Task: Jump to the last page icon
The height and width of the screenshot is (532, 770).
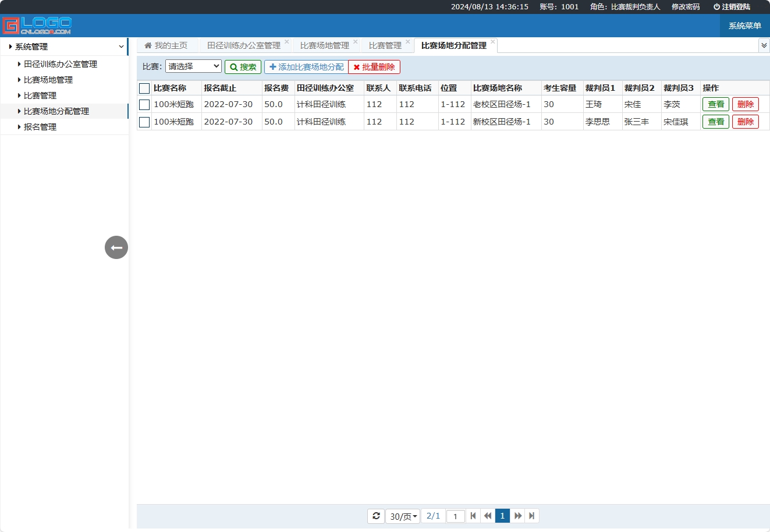Action: click(532, 516)
